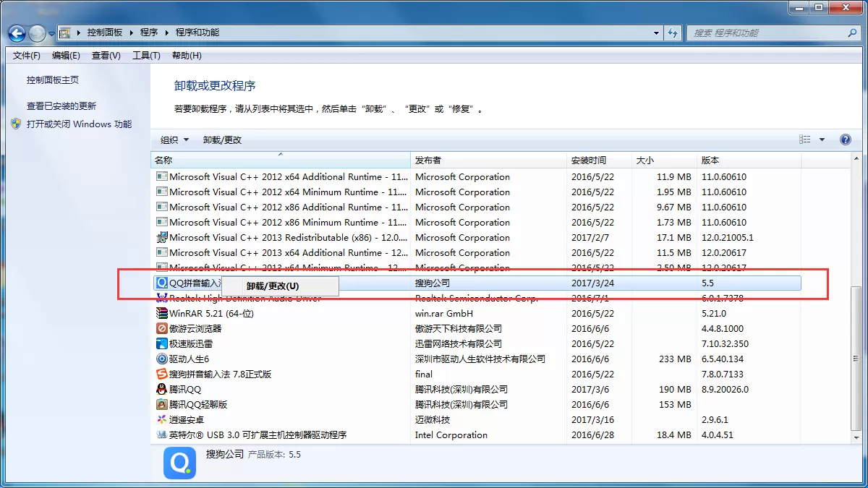Image resolution: width=868 pixels, height=488 pixels.
Task: Expand the view options dropdown arrow
Action: 822,140
